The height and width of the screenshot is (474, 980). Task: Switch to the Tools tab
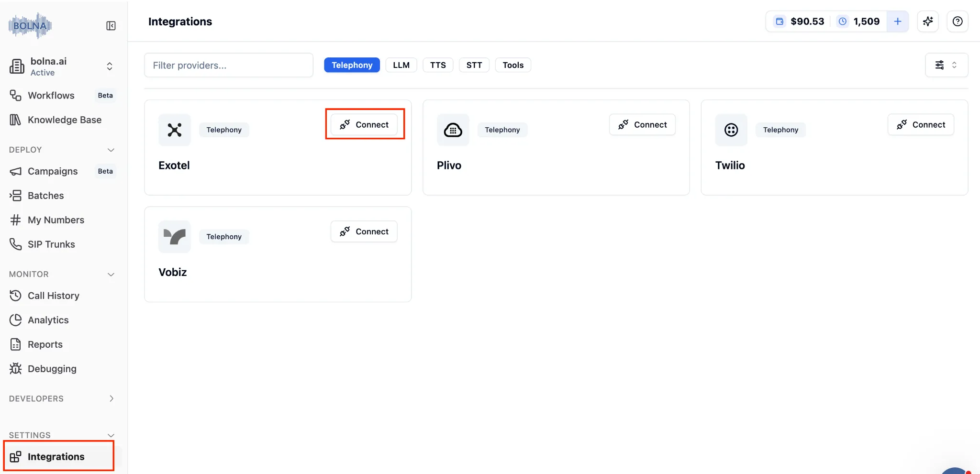point(513,65)
